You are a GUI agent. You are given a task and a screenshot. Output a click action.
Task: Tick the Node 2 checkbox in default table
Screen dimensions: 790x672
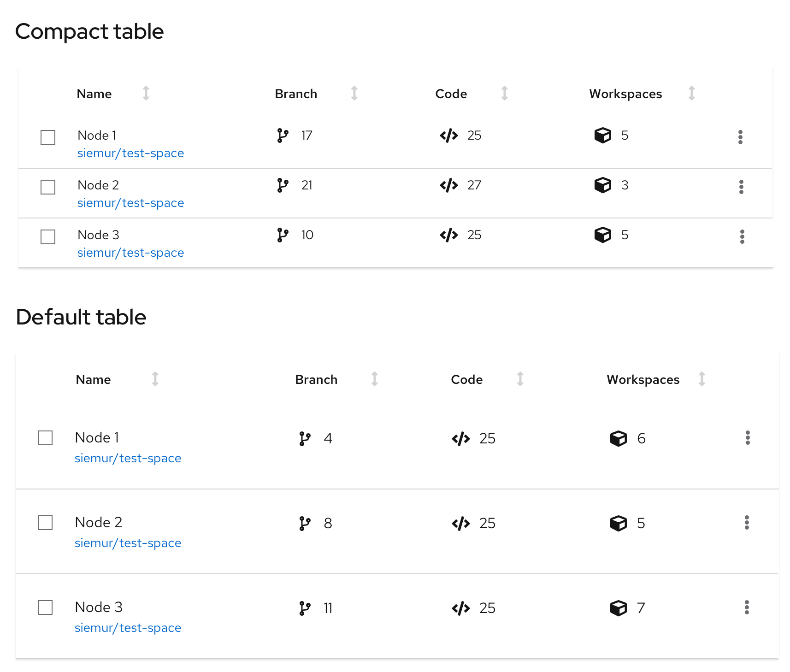pyautogui.click(x=45, y=523)
